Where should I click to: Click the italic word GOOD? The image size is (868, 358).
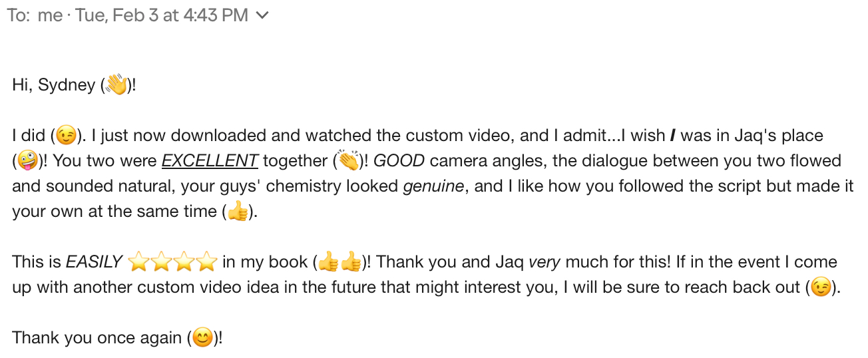tap(399, 161)
